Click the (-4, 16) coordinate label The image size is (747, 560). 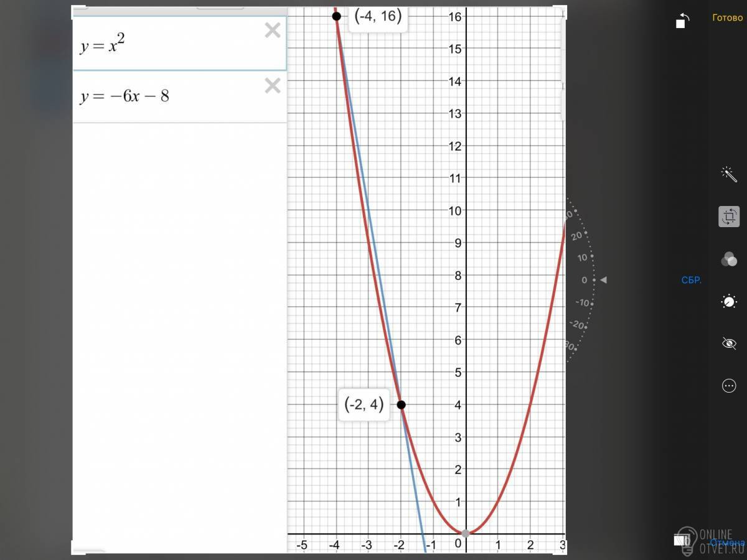click(x=378, y=17)
